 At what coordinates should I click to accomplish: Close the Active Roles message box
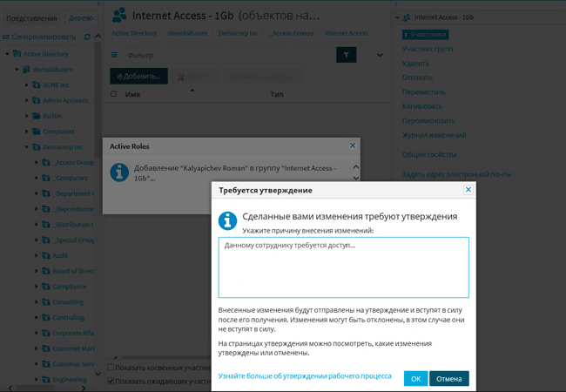pos(353,145)
